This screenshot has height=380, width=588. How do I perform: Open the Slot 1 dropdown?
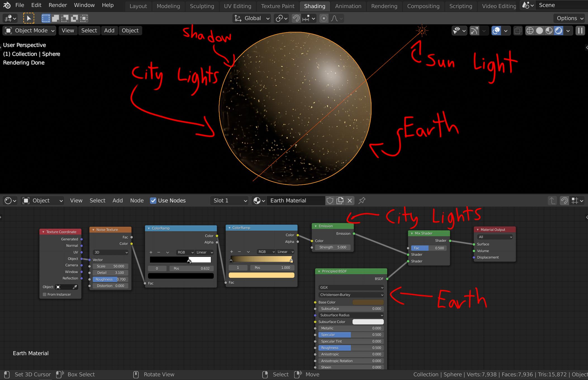click(x=228, y=200)
